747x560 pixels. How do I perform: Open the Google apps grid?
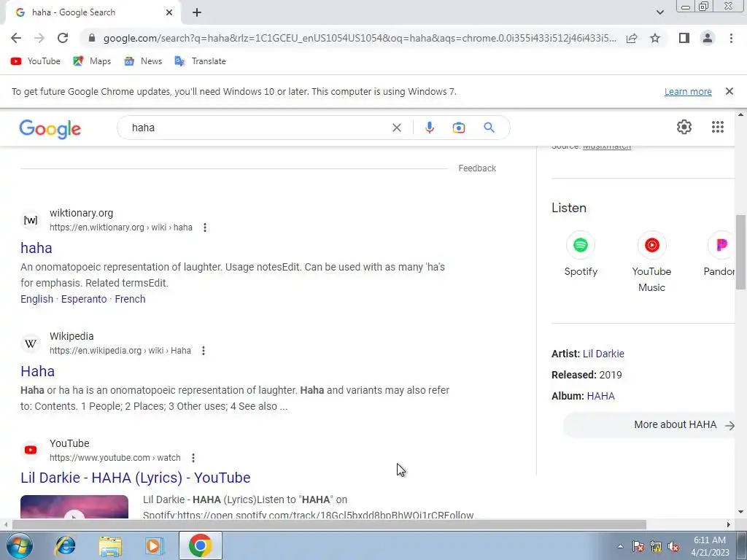coord(718,127)
